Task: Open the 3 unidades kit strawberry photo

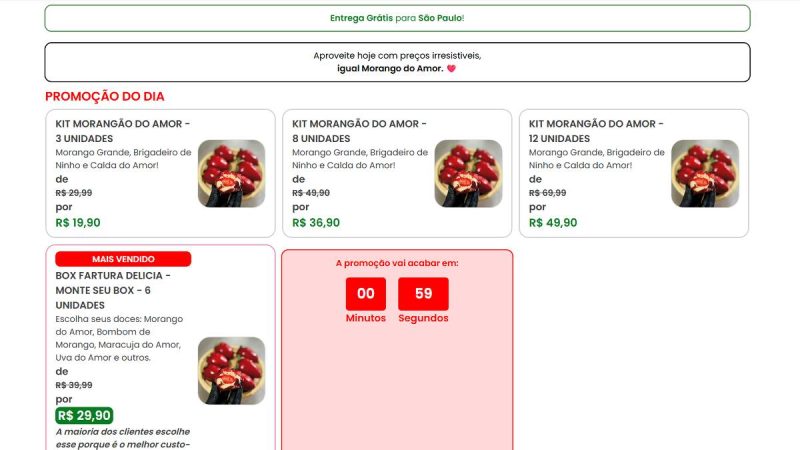Action: 232,173
